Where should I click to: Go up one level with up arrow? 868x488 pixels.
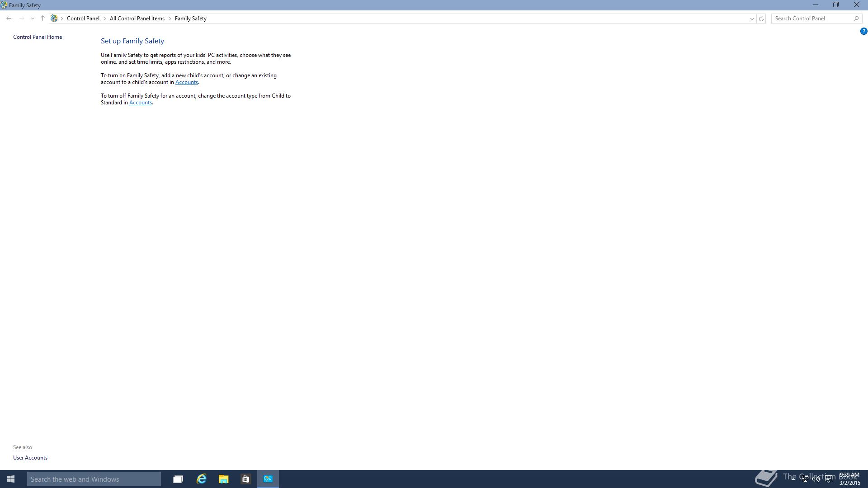42,19
